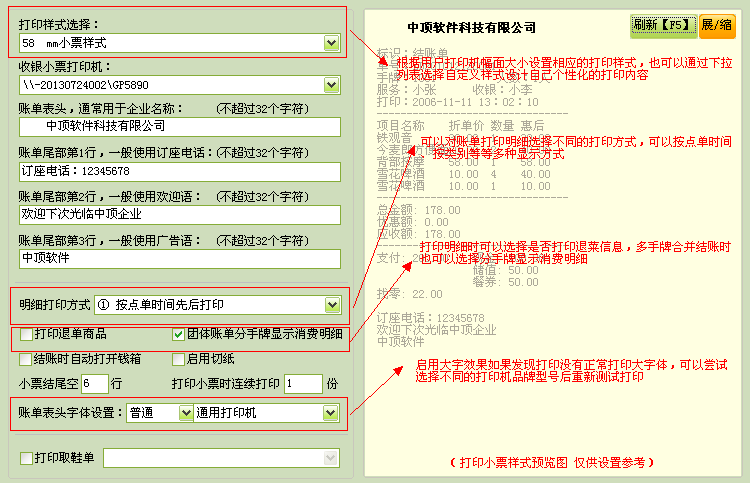Enable 结账时自动打开钱箱 checkbox
The width and height of the screenshot is (750, 483).
coord(26,359)
